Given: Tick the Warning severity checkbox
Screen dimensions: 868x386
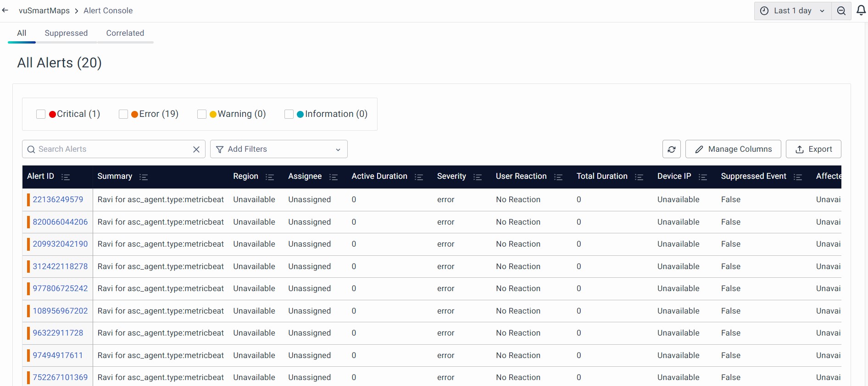Looking at the screenshot, I should 201,114.
